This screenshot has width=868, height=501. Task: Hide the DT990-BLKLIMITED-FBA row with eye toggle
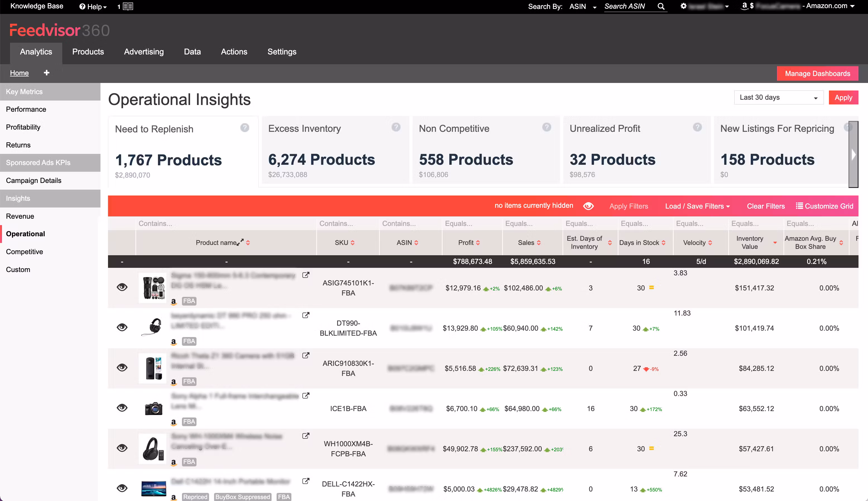(122, 327)
